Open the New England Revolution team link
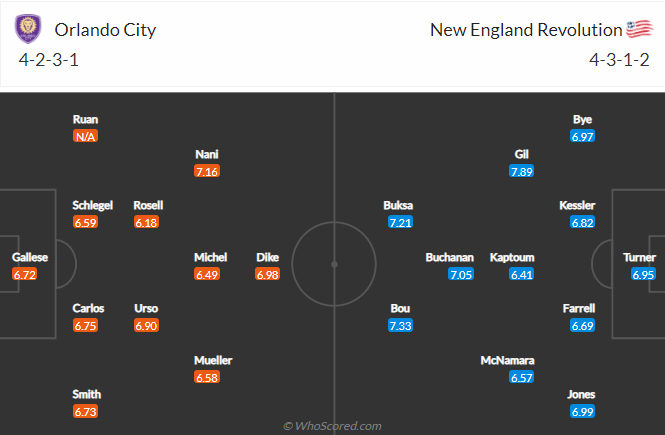The height and width of the screenshot is (435, 665). point(526,30)
